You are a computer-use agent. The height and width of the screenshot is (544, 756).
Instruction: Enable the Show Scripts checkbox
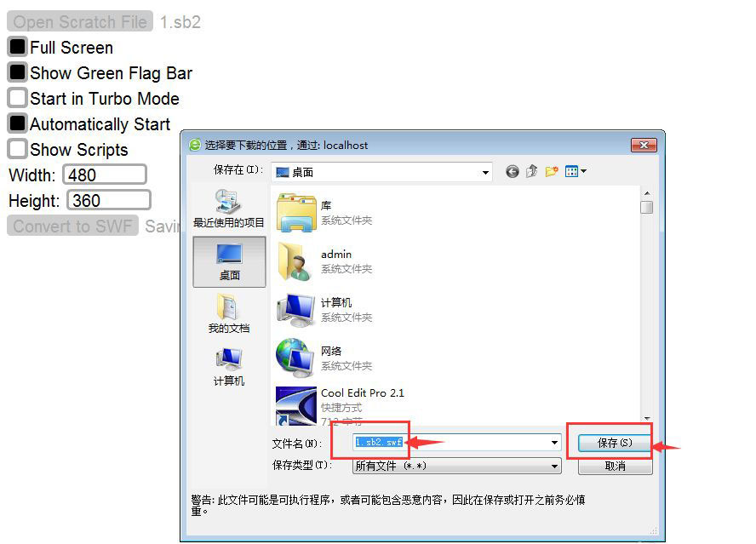[15, 149]
